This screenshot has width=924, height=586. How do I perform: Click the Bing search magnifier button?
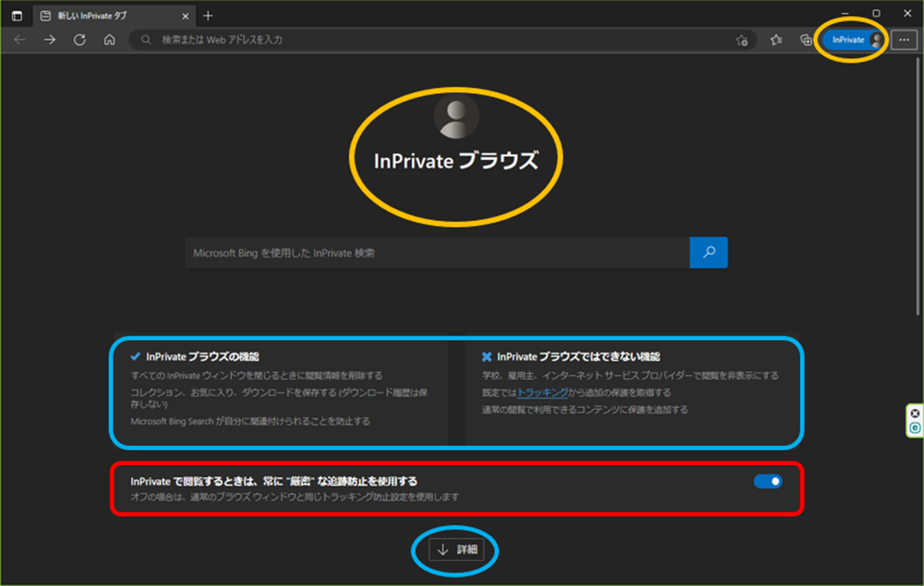tap(708, 252)
